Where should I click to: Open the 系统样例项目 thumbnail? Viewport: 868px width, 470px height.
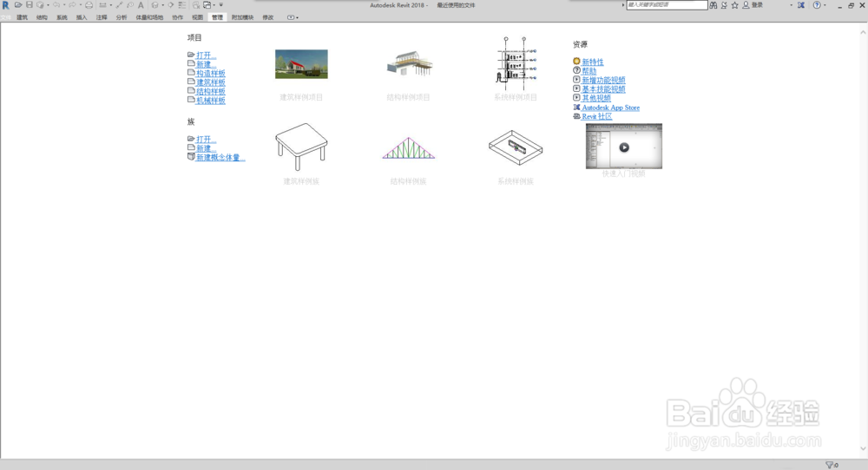516,63
